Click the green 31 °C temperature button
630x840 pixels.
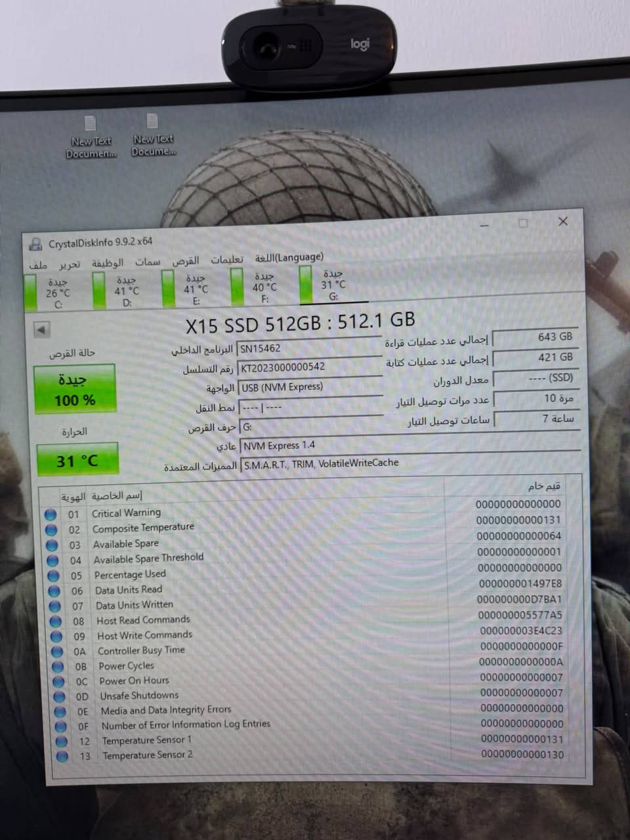(77, 459)
